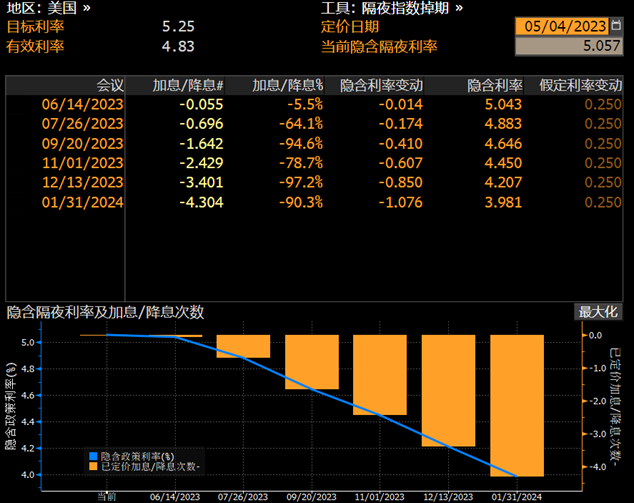Click the 假定利率变动 column header

coord(581,86)
